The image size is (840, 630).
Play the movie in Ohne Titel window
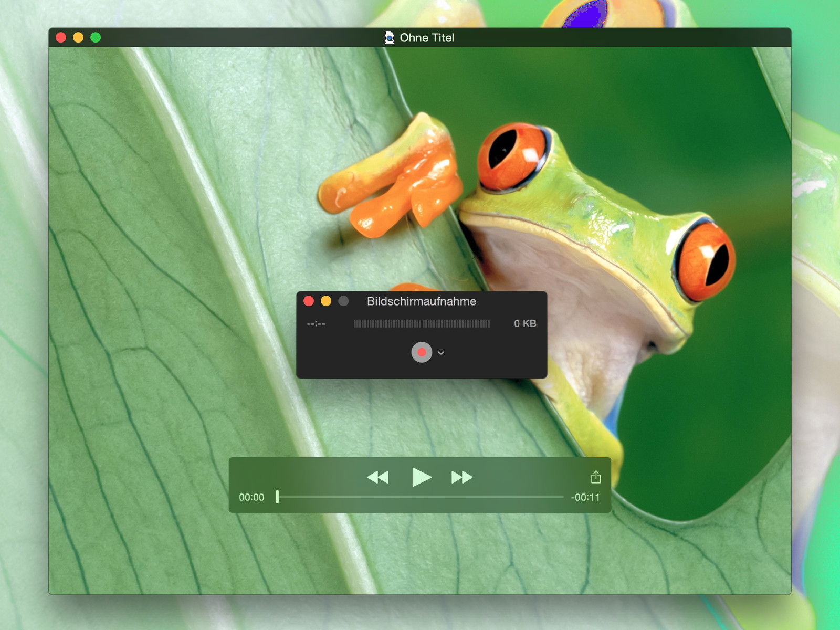point(421,477)
